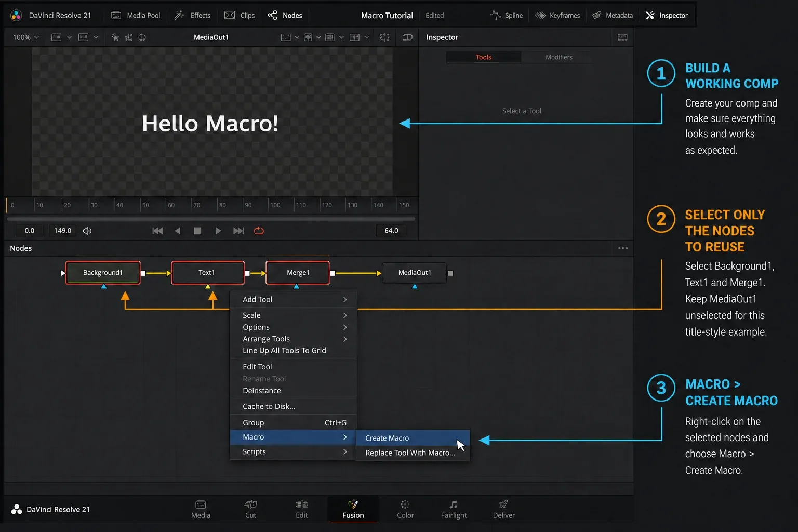Toggle the Inspector panel button

coord(667,16)
